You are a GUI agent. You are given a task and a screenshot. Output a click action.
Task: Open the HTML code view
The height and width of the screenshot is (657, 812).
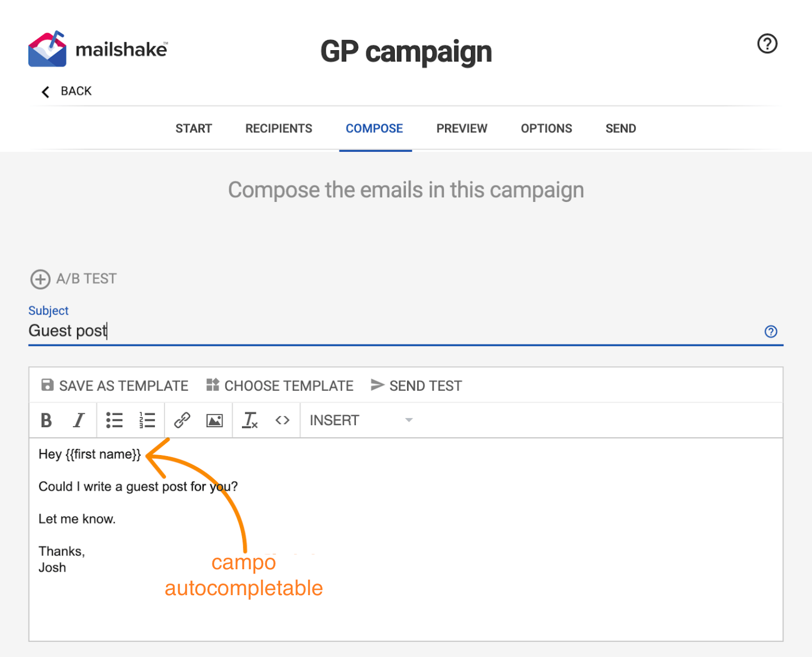pos(282,420)
